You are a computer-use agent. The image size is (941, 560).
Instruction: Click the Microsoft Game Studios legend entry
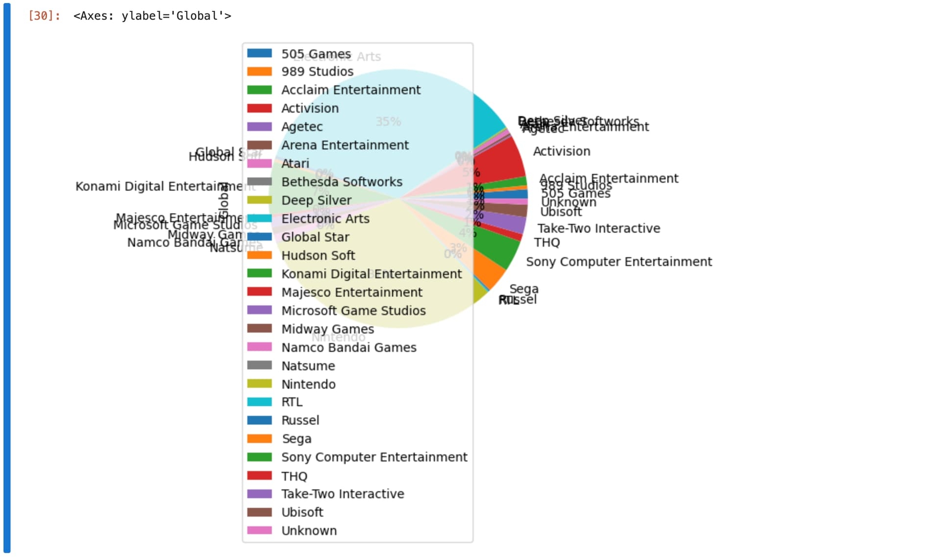pos(353,311)
